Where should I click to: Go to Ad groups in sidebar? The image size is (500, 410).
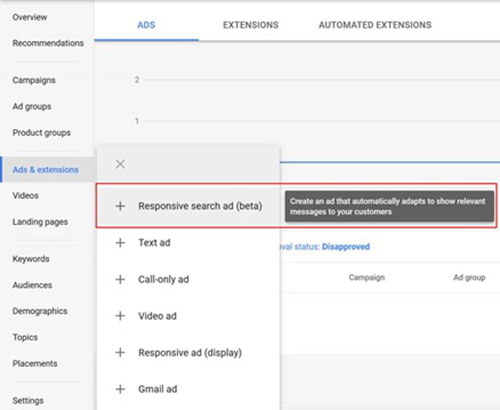[x=32, y=107]
